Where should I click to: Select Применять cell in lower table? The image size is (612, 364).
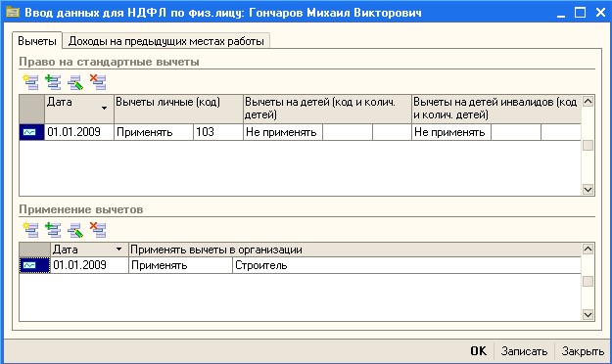(181, 265)
